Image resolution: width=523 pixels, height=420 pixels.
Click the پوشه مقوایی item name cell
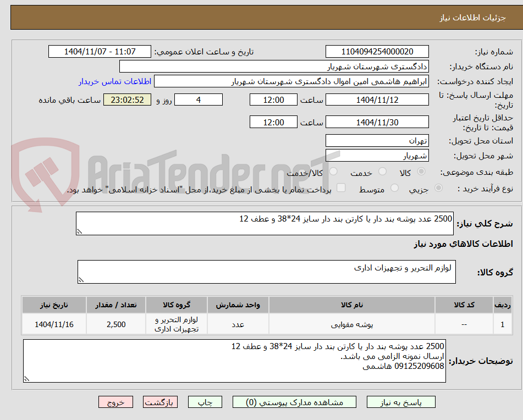click(x=352, y=324)
